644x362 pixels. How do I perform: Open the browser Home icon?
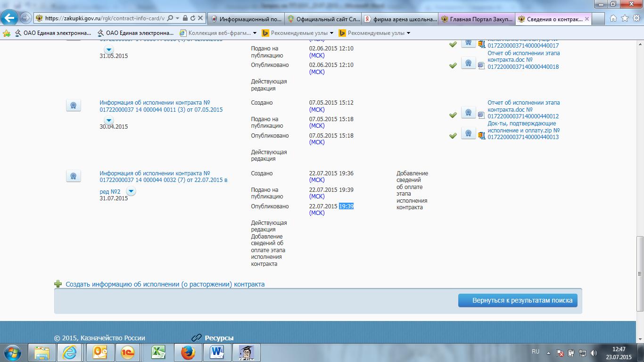click(613, 18)
